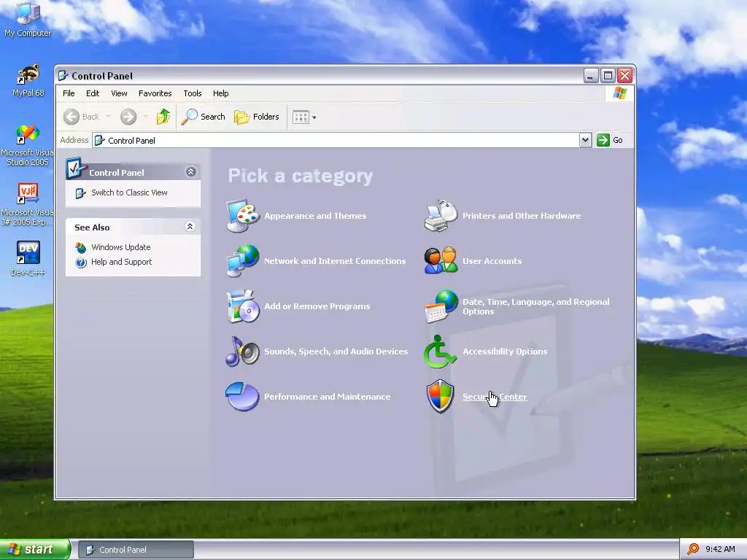The height and width of the screenshot is (560, 747).
Task: Click the Search toolbar button
Action: [x=204, y=117]
